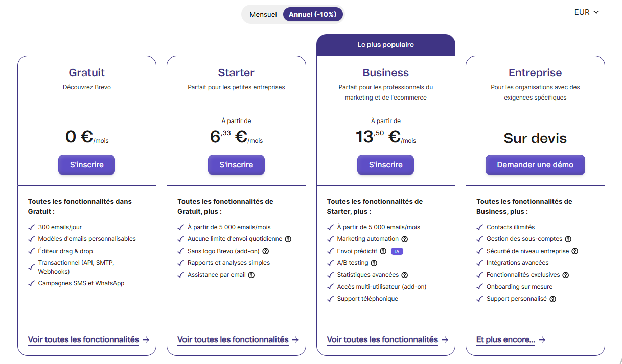Open the EUR currency dropdown
The width and height of the screenshot is (622, 364).
[587, 12]
